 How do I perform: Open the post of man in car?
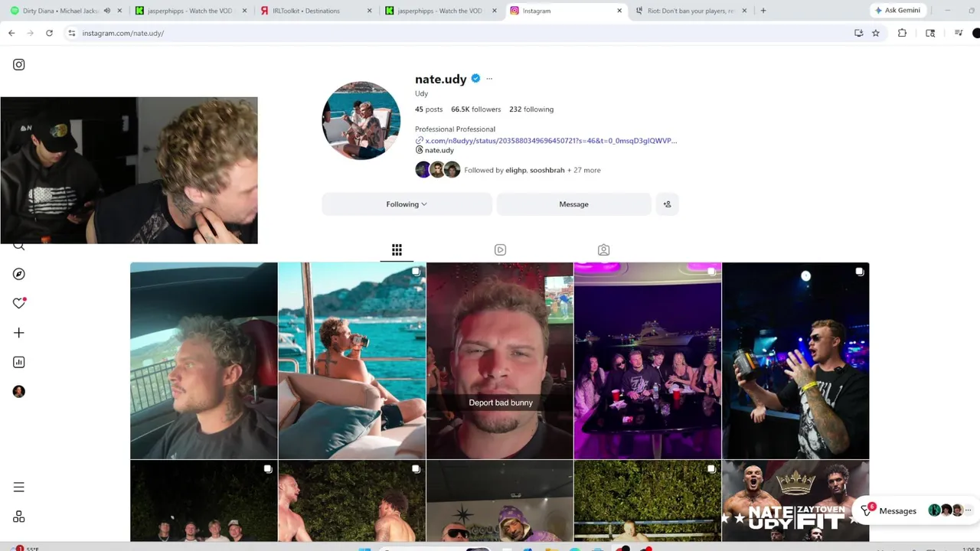204,360
